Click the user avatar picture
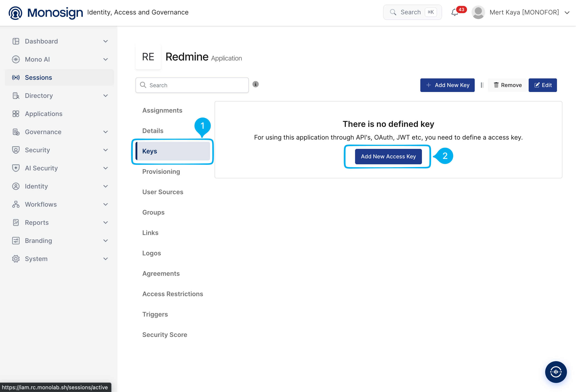 point(478,12)
